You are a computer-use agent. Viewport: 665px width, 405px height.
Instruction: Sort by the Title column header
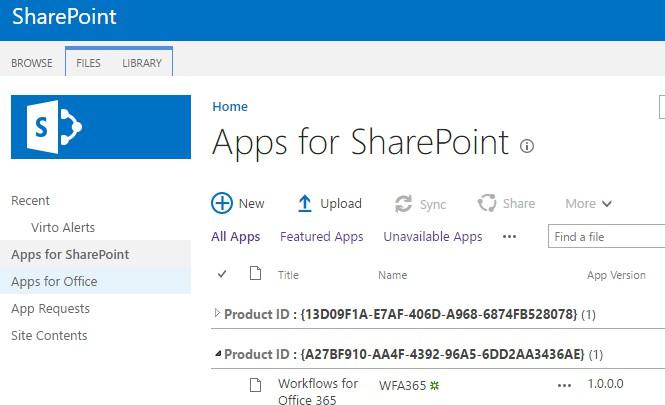288,275
